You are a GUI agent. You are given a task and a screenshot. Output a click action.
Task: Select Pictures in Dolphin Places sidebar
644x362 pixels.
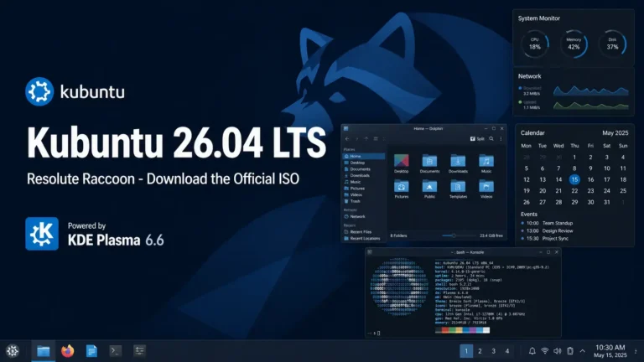(364, 189)
